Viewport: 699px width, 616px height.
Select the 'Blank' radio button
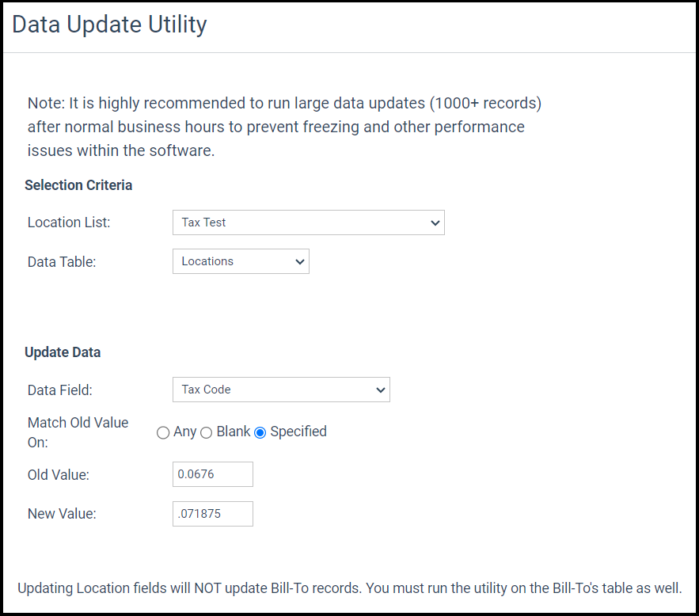coord(206,432)
